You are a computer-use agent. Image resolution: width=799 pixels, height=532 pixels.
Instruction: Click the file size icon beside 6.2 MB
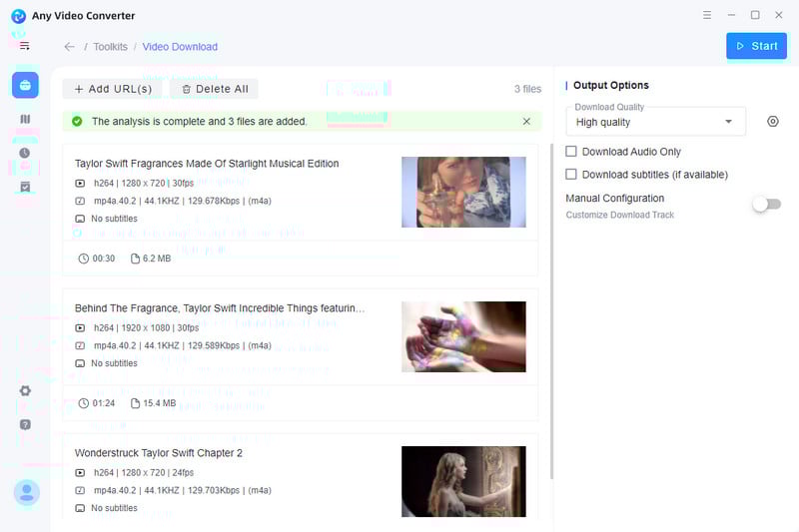[x=135, y=259]
